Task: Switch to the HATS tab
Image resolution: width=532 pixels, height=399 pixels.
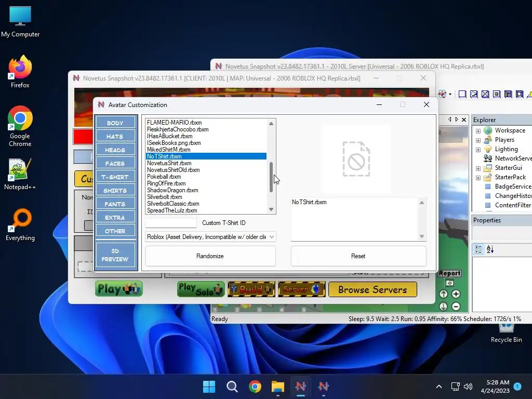Action: (115, 136)
